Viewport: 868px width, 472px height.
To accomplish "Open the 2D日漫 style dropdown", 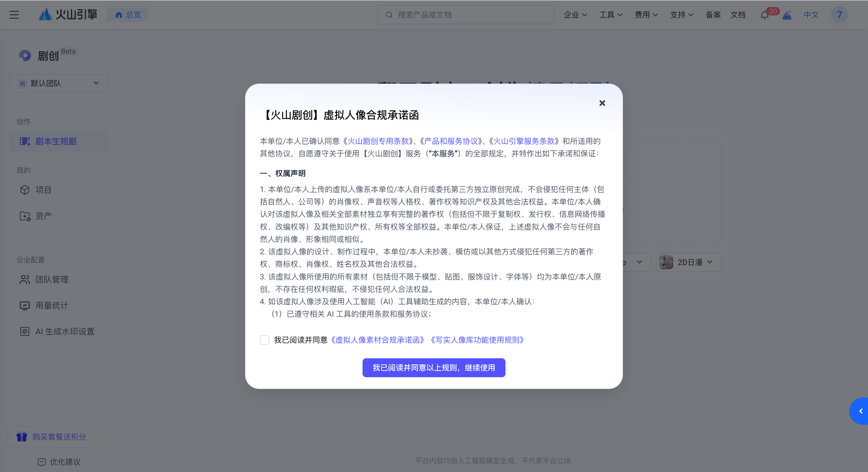I will click(x=689, y=262).
